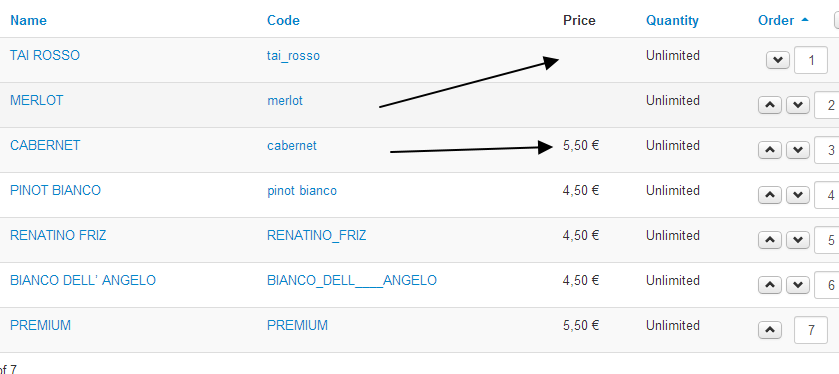This screenshot has height=374, width=839.
Task: Open the TAI ROSSO product
Action: click(x=45, y=55)
